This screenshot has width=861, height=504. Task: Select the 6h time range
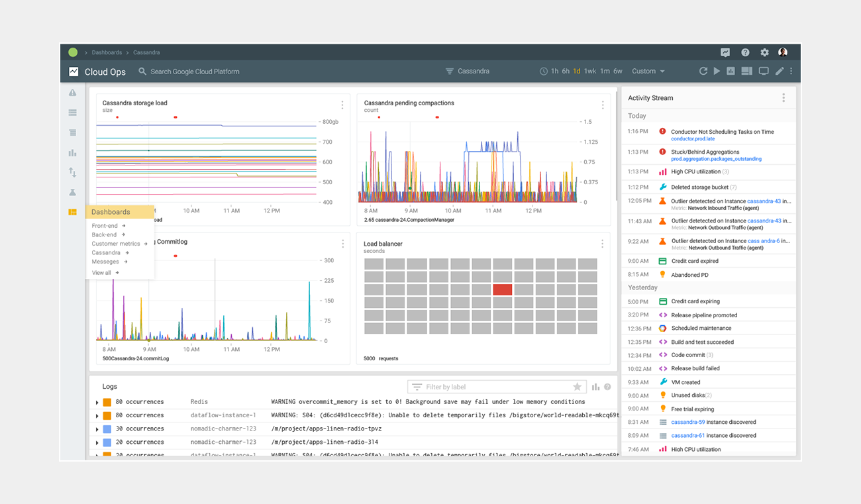(x=566, y=72)
